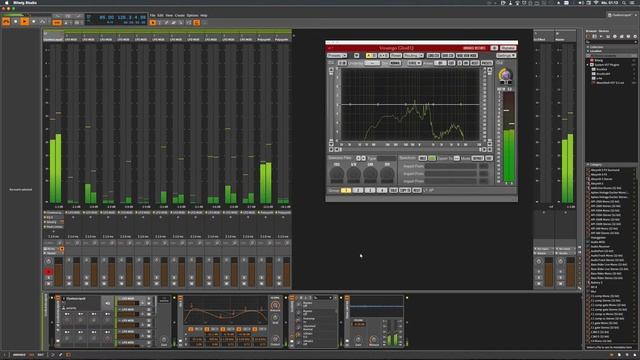Click the A>B copy button in GlissEQ
Image resolution: width=640 pixels, height=360 pixels.
(x=383, y=56)
